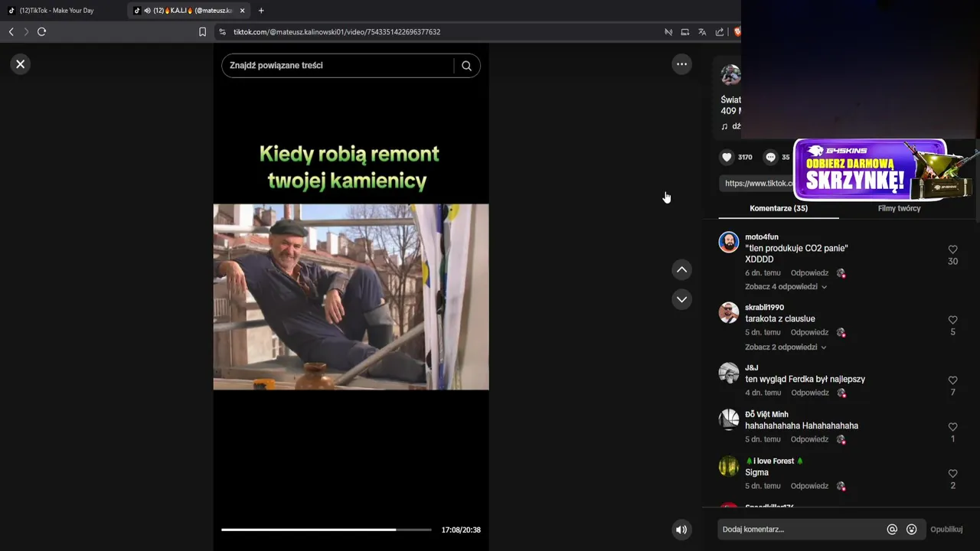Open the moto4fun username link
The image size is (980, 551).
tap(762, 237)
